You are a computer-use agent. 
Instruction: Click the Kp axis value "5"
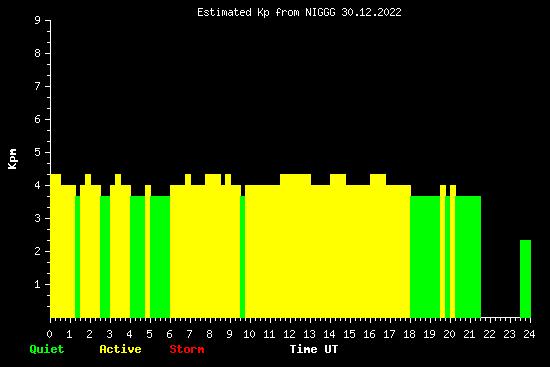[x=38, y=152]
